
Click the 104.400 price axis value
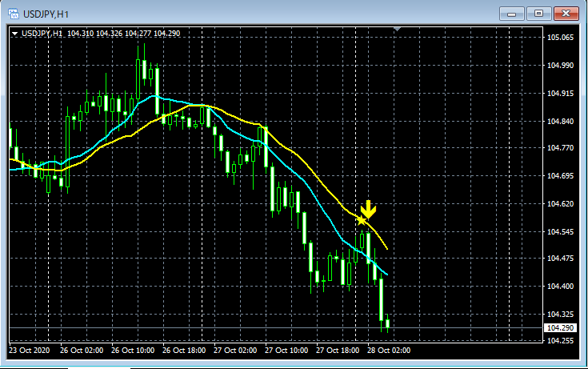tap(560, 287)
